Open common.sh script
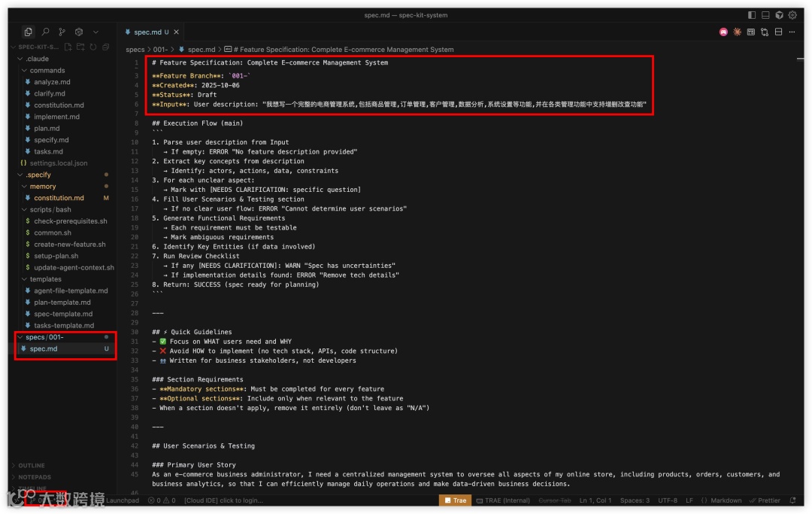 click(x=53, y=233)
